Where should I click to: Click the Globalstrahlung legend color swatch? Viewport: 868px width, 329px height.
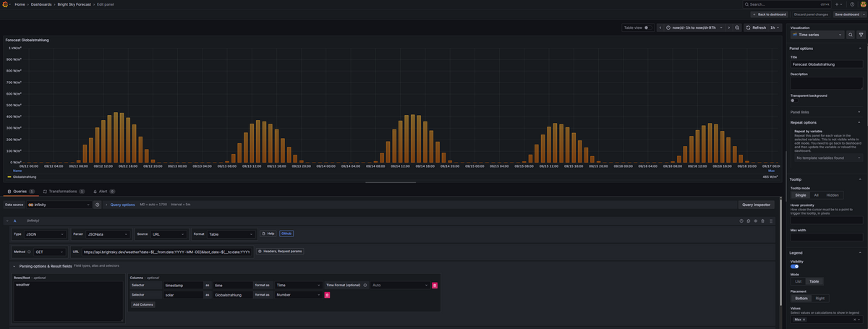pyautogui.click(x=9, y=176)
